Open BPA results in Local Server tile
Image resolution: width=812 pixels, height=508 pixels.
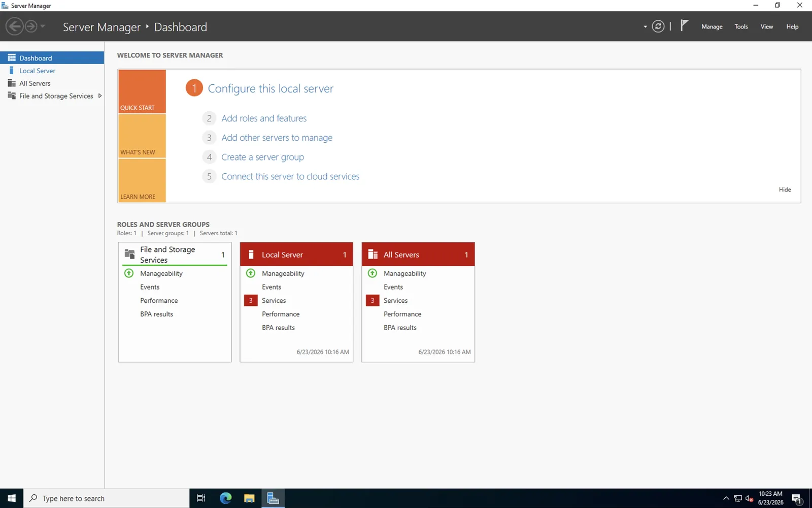[278, 328]
